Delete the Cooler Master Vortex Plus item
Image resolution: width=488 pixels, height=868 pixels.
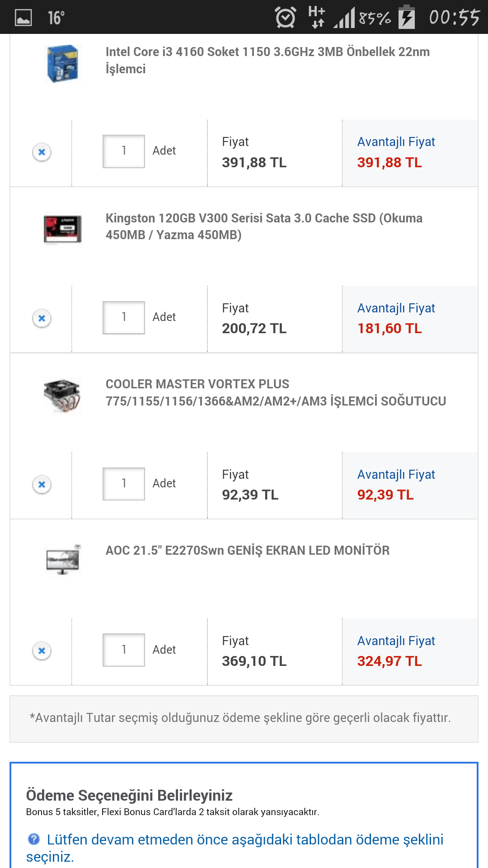42,485
